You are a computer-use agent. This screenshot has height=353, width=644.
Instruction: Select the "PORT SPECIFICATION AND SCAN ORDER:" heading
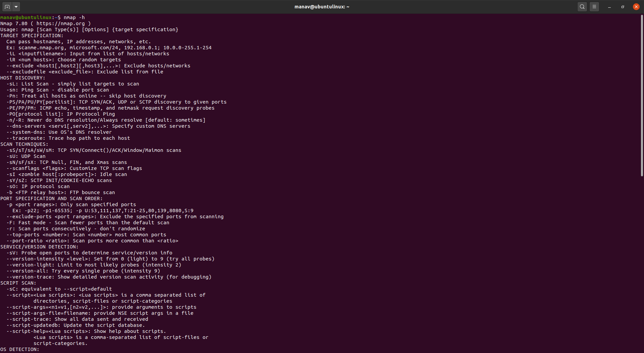51,198
